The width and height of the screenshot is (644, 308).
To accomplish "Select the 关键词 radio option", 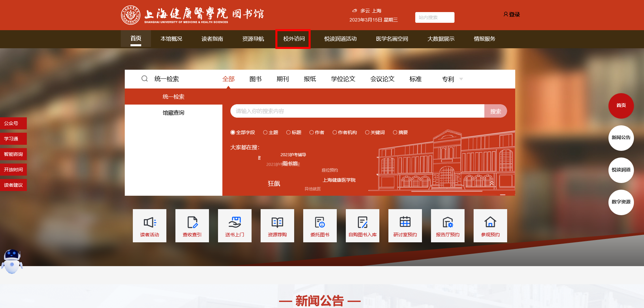I will pyautogui.click(x=367, y=132).
